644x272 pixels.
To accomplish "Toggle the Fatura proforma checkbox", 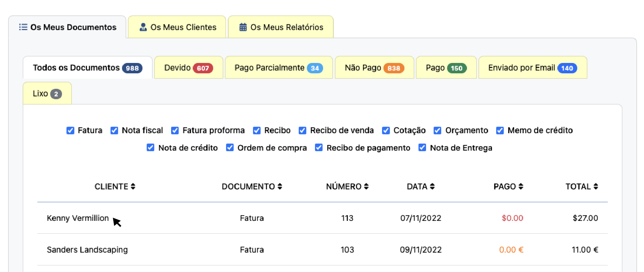I will tap(175, 130).
